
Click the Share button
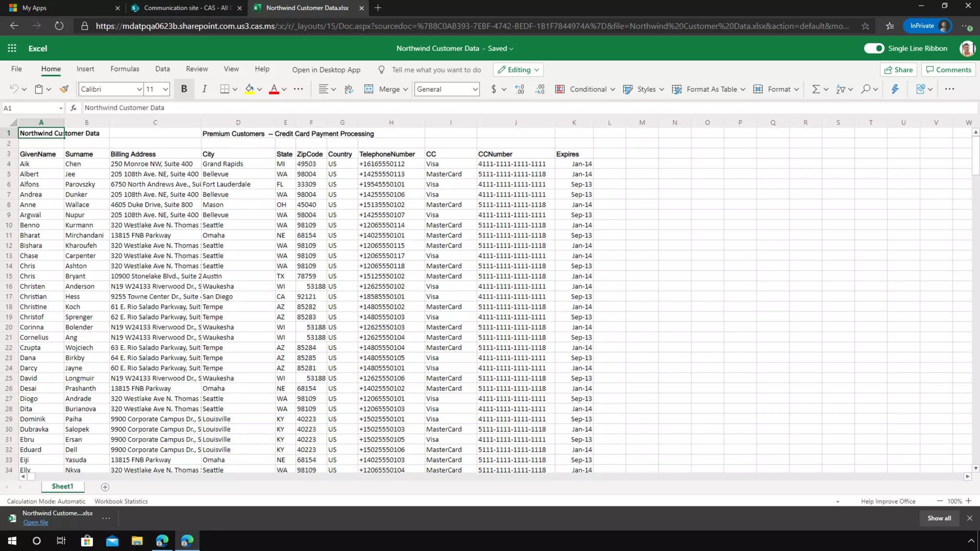tap(898, 70)
